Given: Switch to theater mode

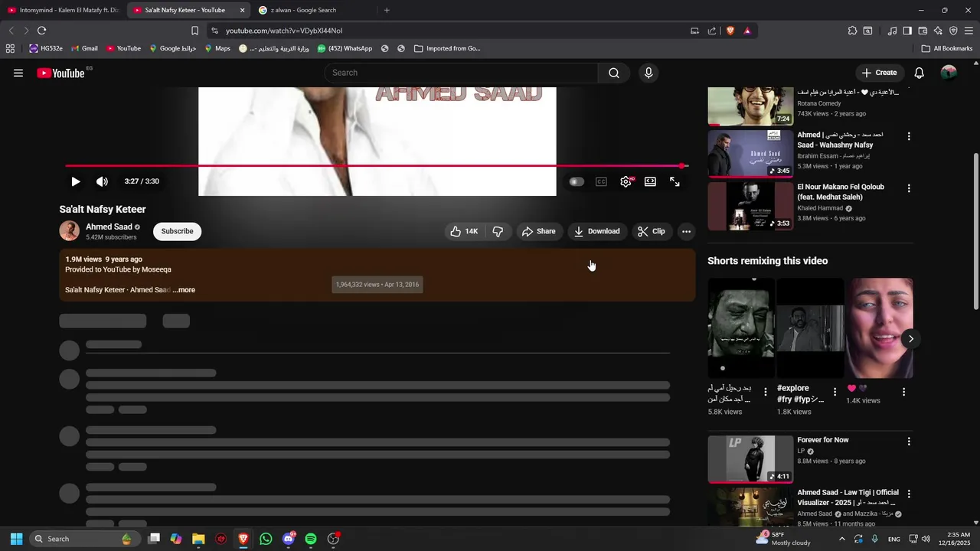Looking at the screenshot, I should pos(650,181).
